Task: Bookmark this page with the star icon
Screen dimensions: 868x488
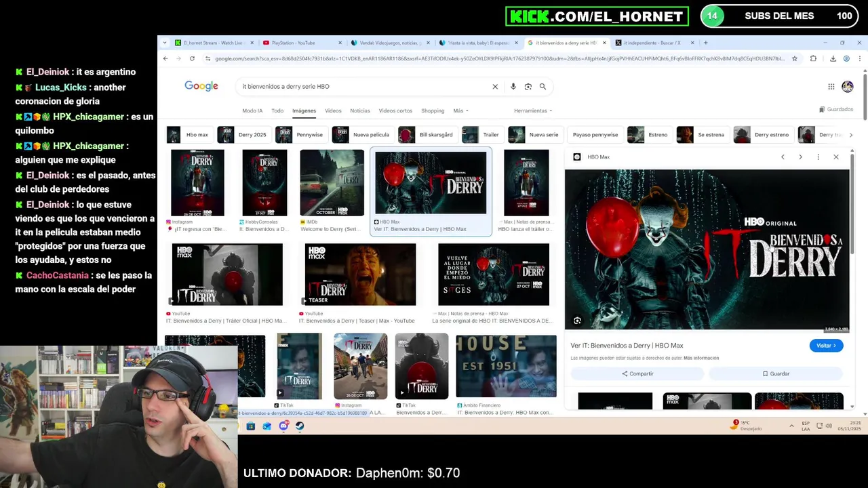Action: [795, 59]
